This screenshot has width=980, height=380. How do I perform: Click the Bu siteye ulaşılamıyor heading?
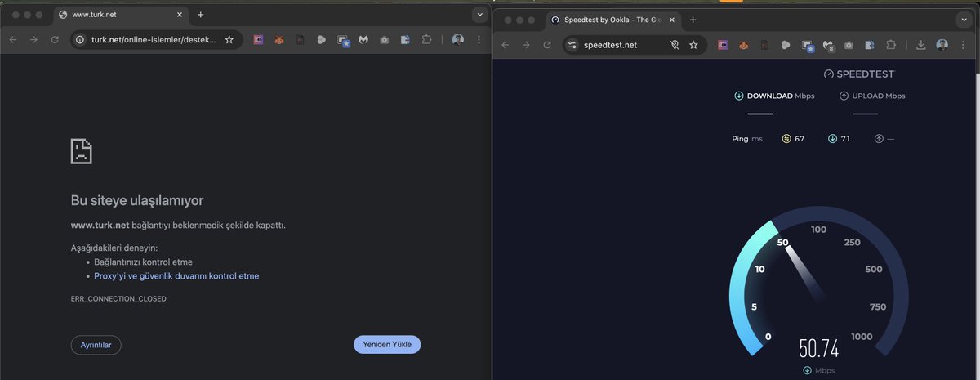[137, 200]
